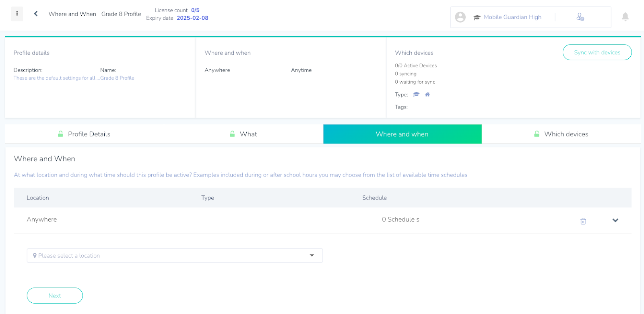Click the Grade 8 Profile header title
Image resolution: width=644 pixels, height=314 pixels.
click(121, 14)
